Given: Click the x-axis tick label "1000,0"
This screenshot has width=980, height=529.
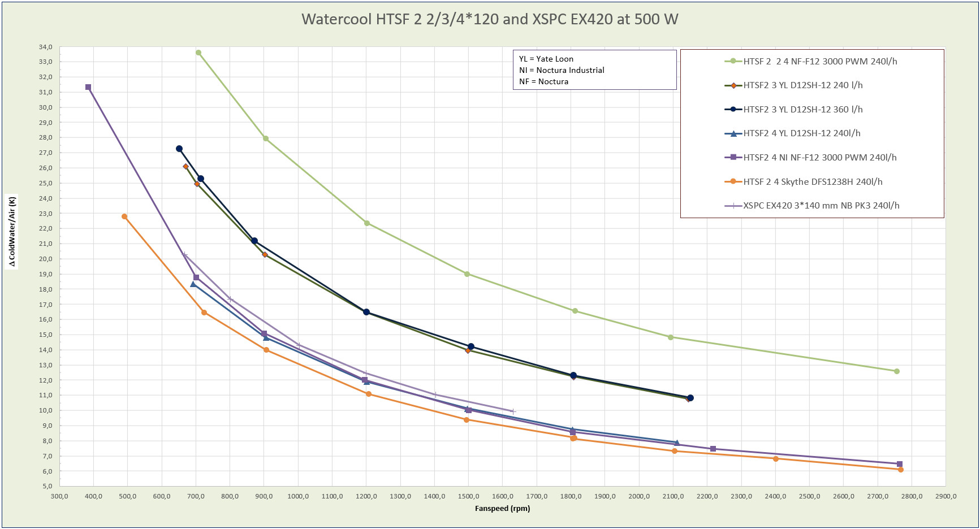Looking at the screenshot, I should pyautogui.click(x=298, y=497).
